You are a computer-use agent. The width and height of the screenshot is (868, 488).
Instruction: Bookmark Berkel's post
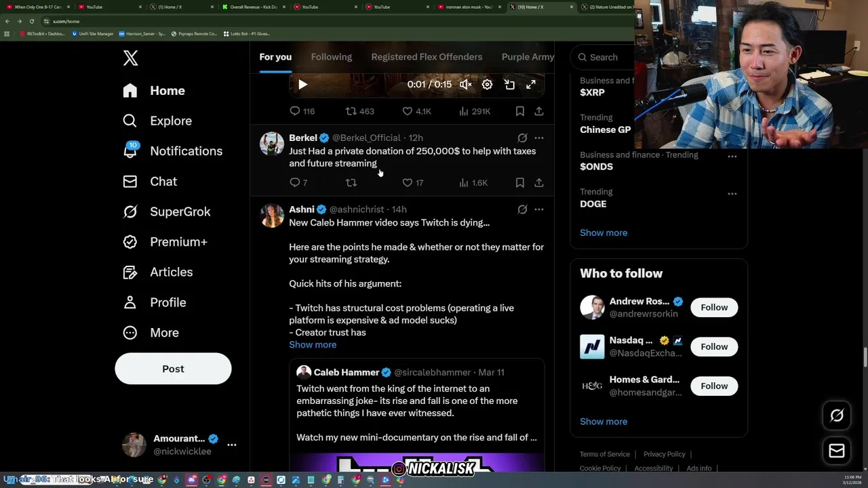tap(519, 183)
